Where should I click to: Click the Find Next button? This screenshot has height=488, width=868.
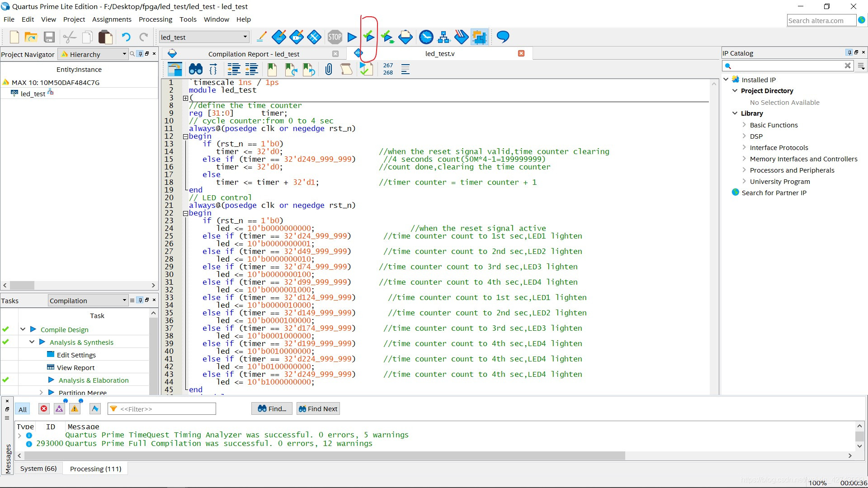[x=318, y=409]
